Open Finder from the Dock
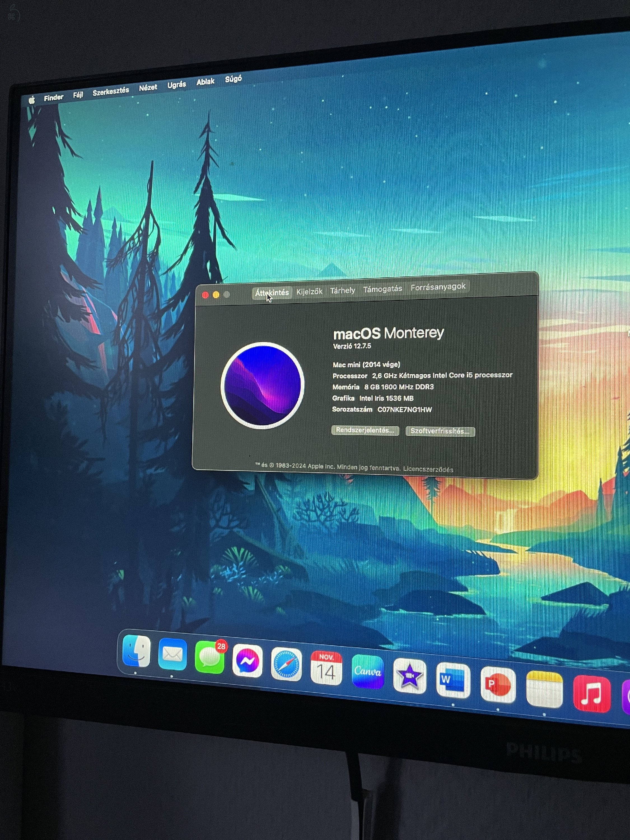This screenshot has height=840, width=630. 136,651
